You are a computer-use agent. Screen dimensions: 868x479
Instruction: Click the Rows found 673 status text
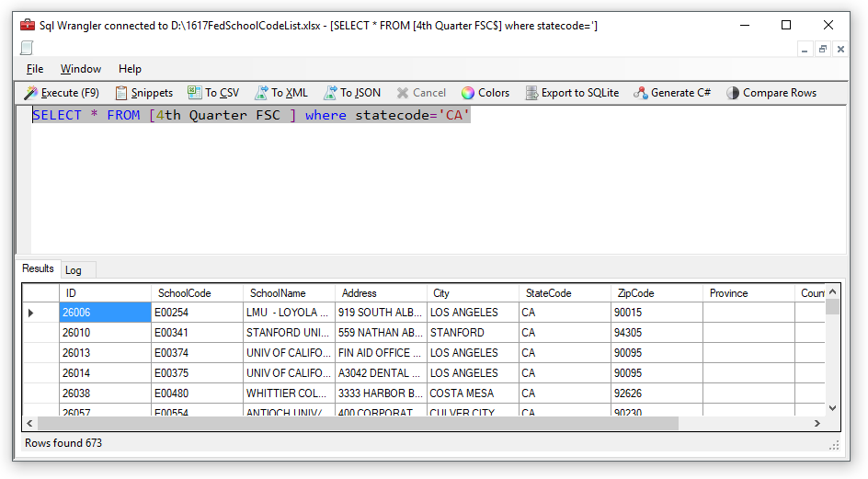coord(63,443)
